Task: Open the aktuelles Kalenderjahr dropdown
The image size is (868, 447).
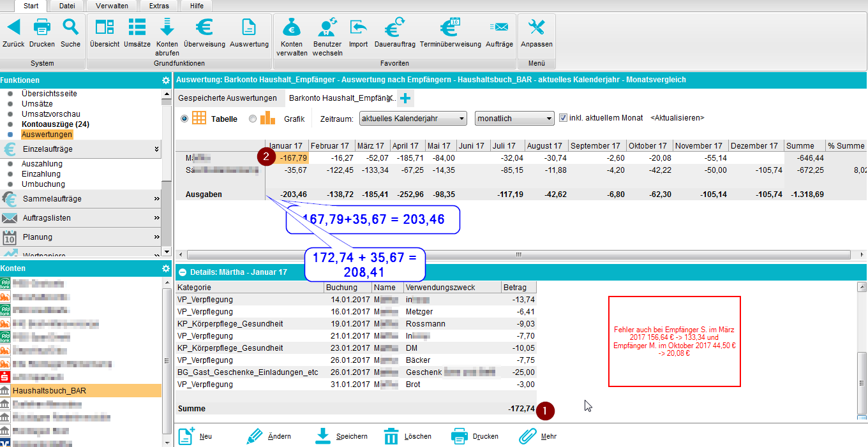Action: point(413,119)
